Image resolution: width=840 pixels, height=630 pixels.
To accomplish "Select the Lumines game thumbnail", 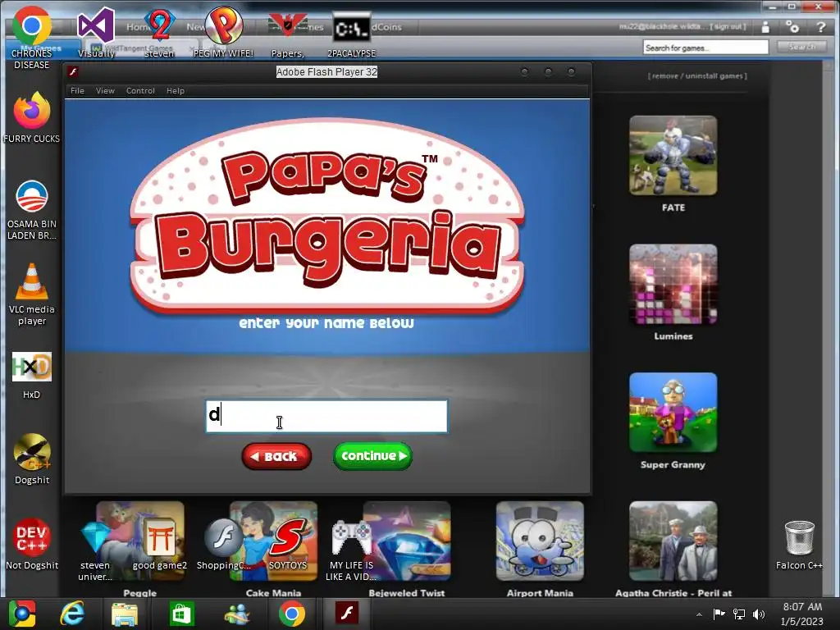I will (x=673, y=284).
